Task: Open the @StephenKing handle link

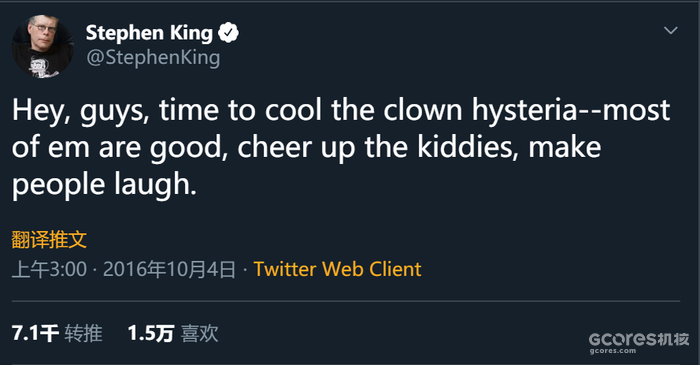Action: (x=153, y=58)
